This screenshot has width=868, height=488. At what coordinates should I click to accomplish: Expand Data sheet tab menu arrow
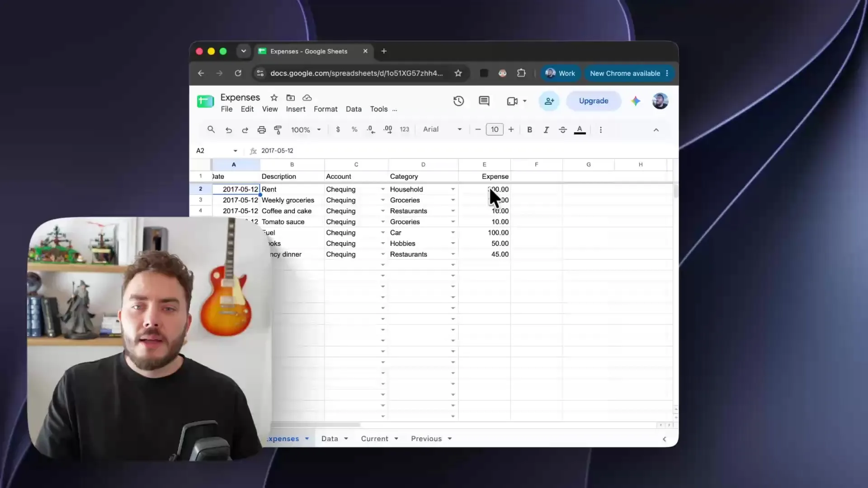[x=346, y=439]
